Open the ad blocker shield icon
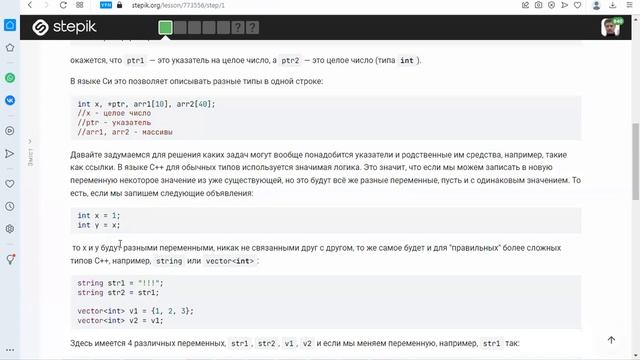Screen dimensions: 640x360 551,5
